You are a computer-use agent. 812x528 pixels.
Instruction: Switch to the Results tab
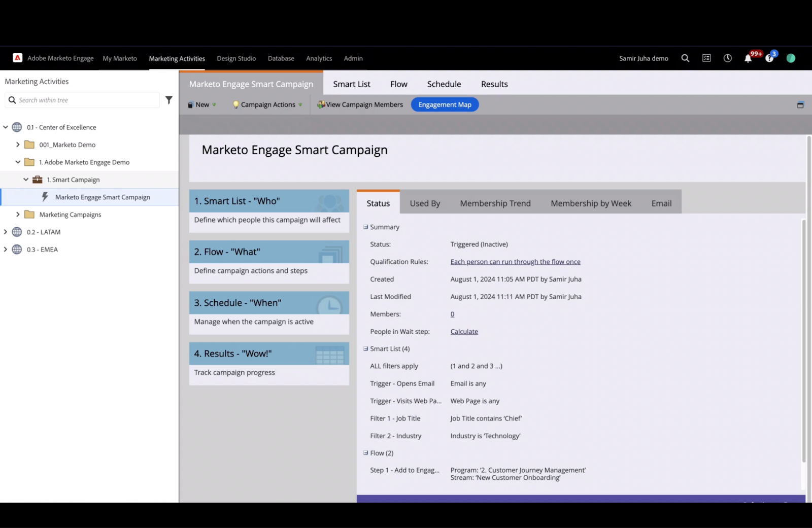494,84
